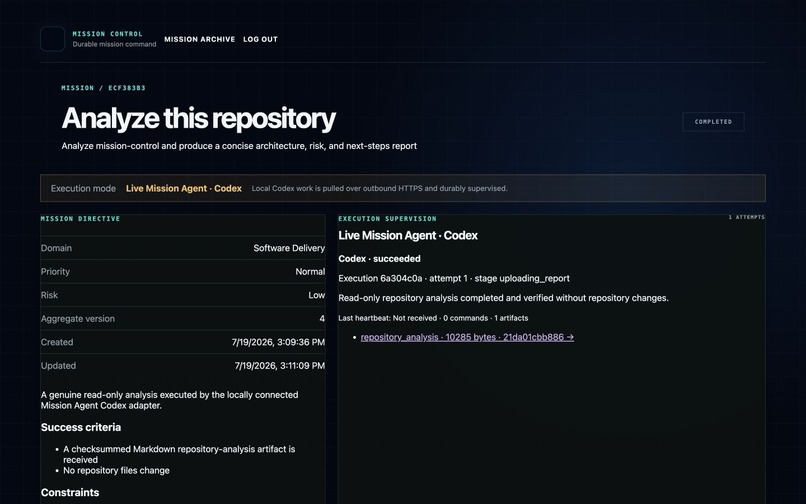Click the No repository files change bullet
806x504 pixels.
116,470
